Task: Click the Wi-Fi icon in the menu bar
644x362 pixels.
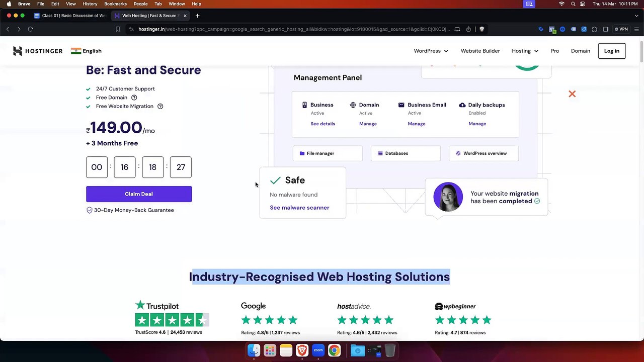Action: click(561, 4)
